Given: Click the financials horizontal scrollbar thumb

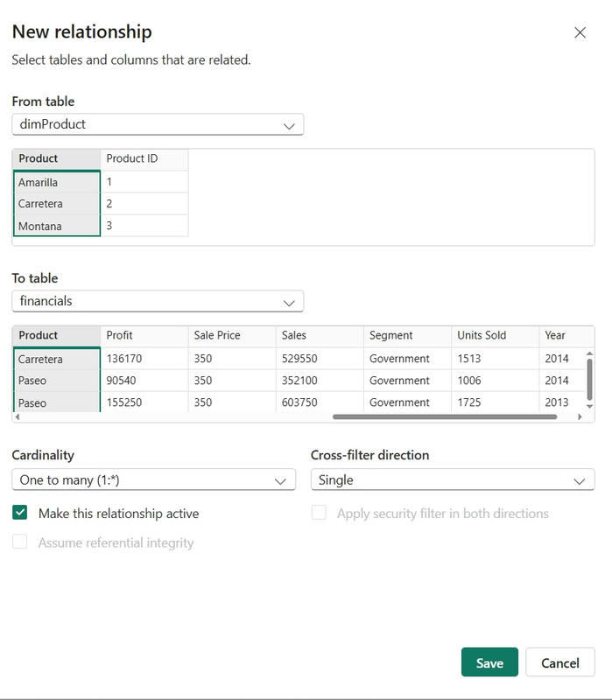Looking at the screenshot, I should (x=445, y=417).
